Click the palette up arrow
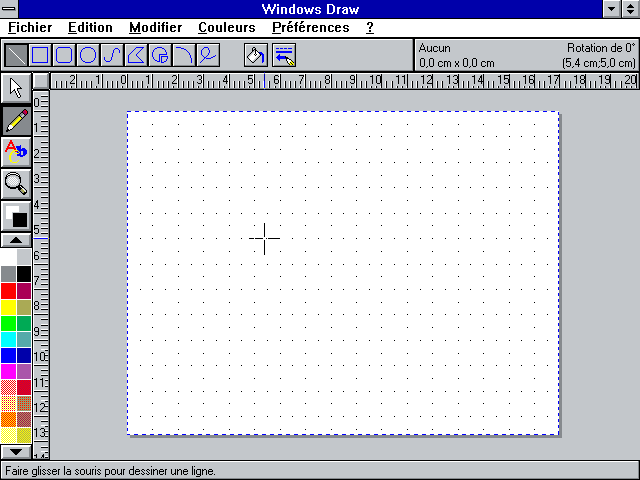The height and width of the screenshot is (480, 640). 16,240
